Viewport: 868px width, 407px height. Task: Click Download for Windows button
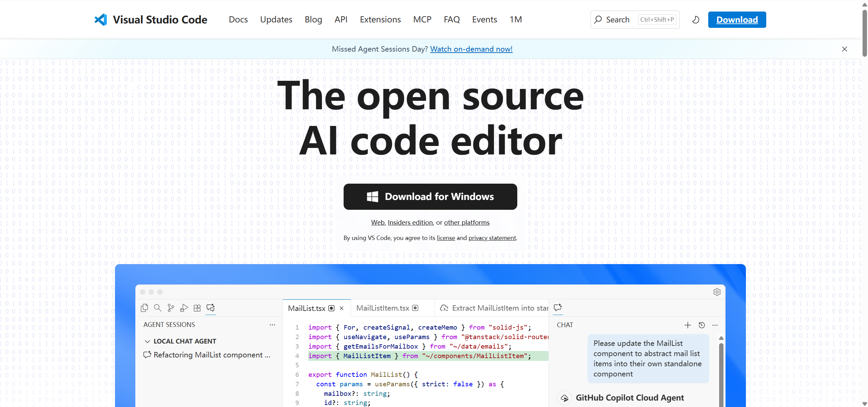(430, 197)
